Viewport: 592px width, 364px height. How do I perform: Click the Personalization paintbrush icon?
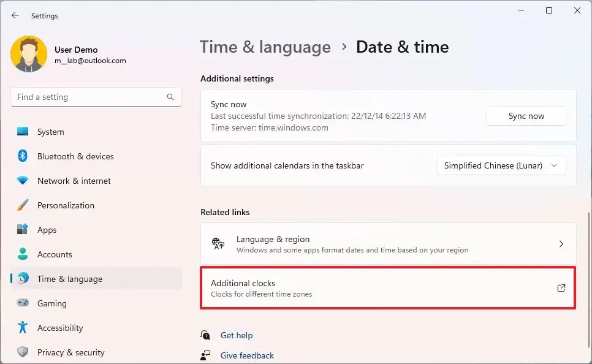(23, 205)
